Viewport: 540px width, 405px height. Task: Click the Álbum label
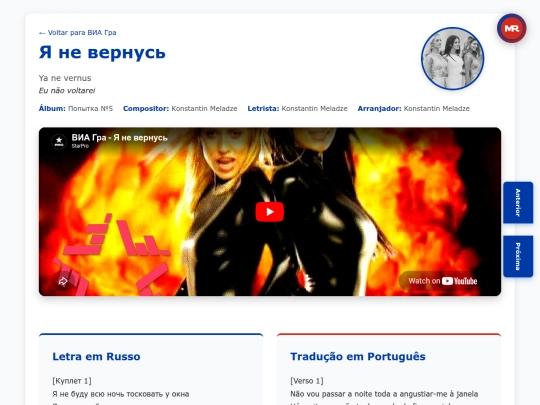coord(52,108)
